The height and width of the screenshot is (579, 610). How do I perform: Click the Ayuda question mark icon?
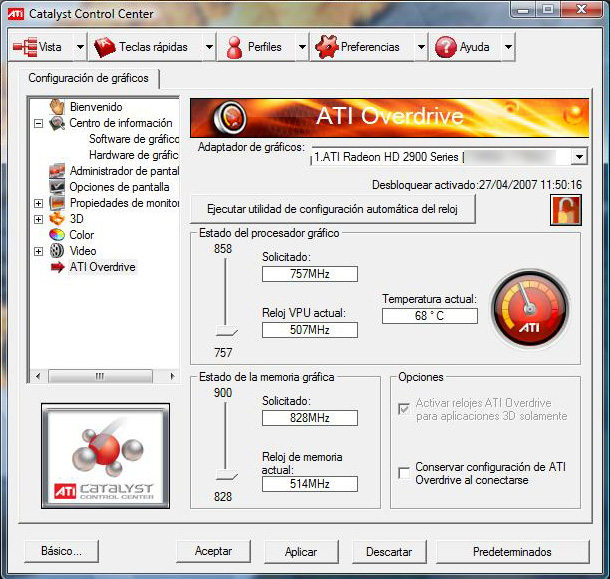coord(446,47)
